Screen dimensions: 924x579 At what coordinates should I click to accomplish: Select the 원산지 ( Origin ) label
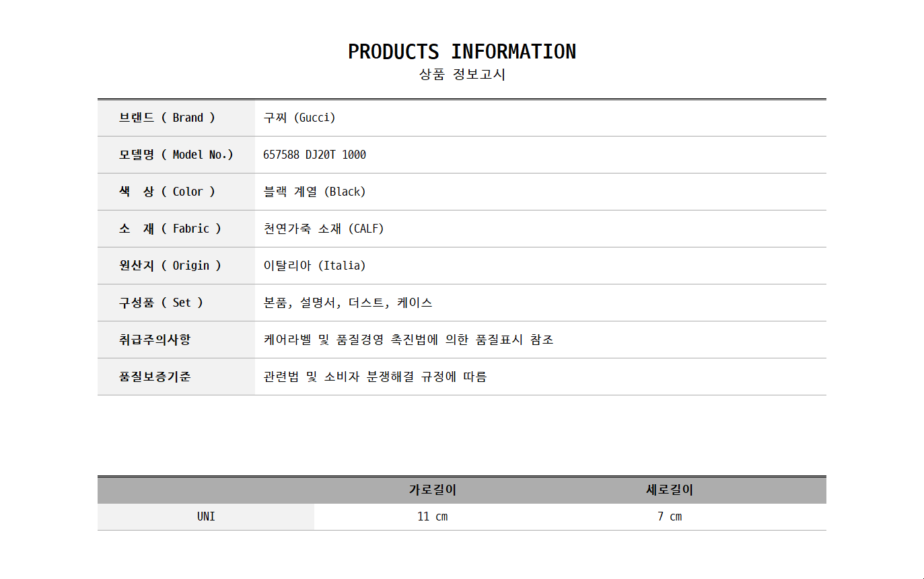coord(170,266)
